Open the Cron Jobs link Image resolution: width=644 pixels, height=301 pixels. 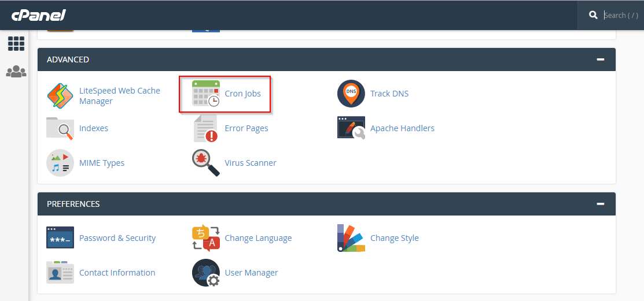243,94
